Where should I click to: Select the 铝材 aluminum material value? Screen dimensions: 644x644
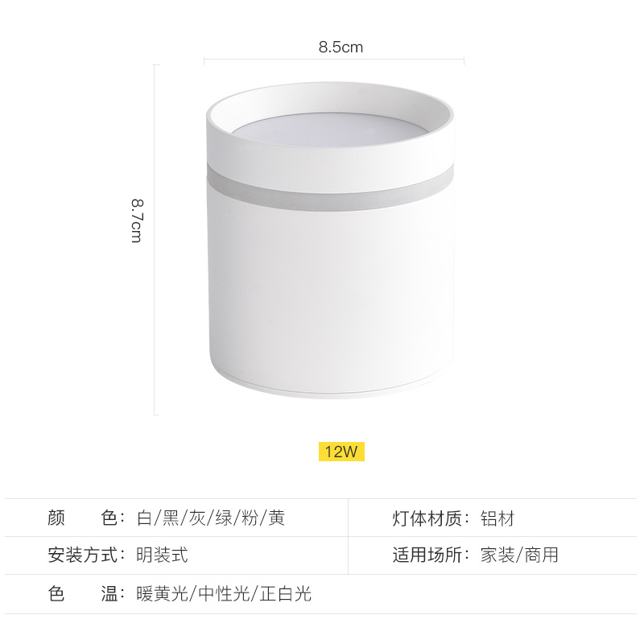(x=497, y=518)
